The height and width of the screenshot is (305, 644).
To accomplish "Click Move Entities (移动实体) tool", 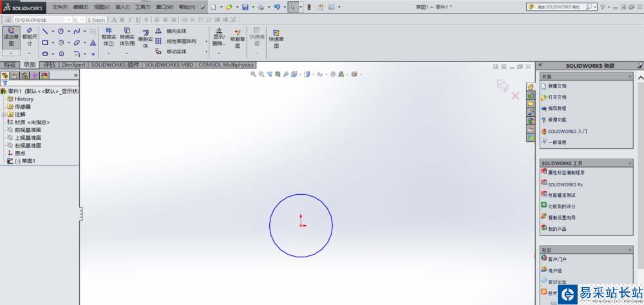I will 171,52.
